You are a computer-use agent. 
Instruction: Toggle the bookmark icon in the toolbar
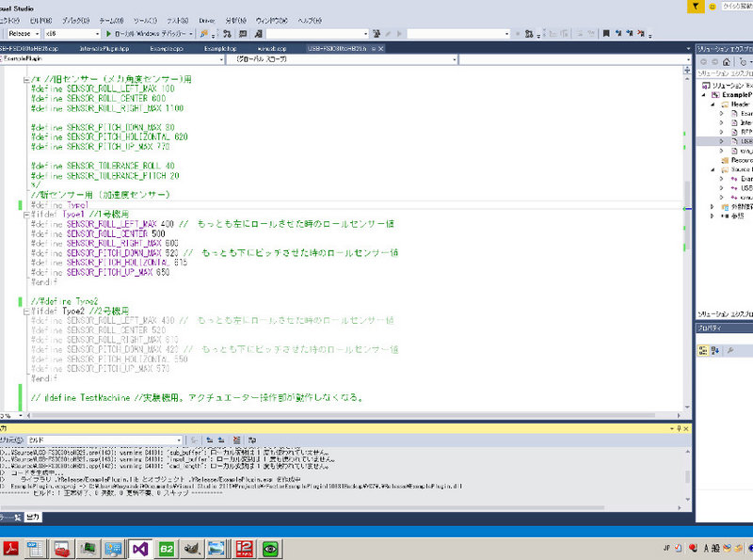pos(606,34)
